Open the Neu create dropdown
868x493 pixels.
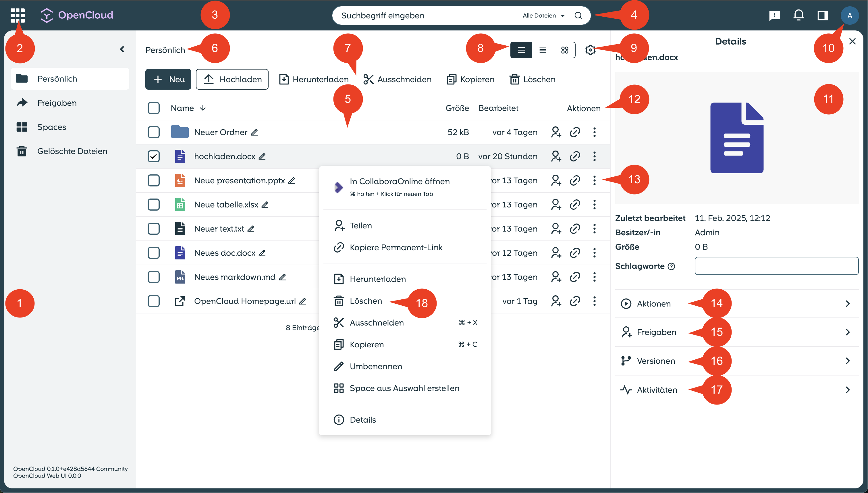click(x=168, y=80)
